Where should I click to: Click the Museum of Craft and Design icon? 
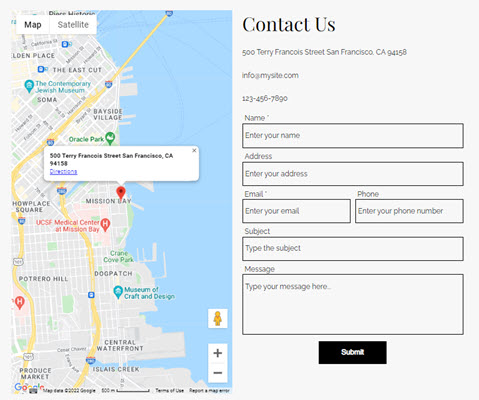click(118, 292)
